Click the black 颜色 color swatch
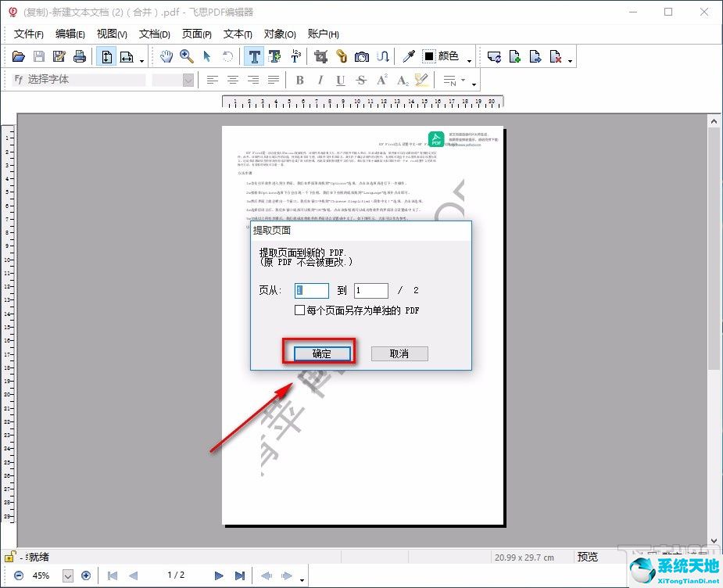 (x=429, y=56)
